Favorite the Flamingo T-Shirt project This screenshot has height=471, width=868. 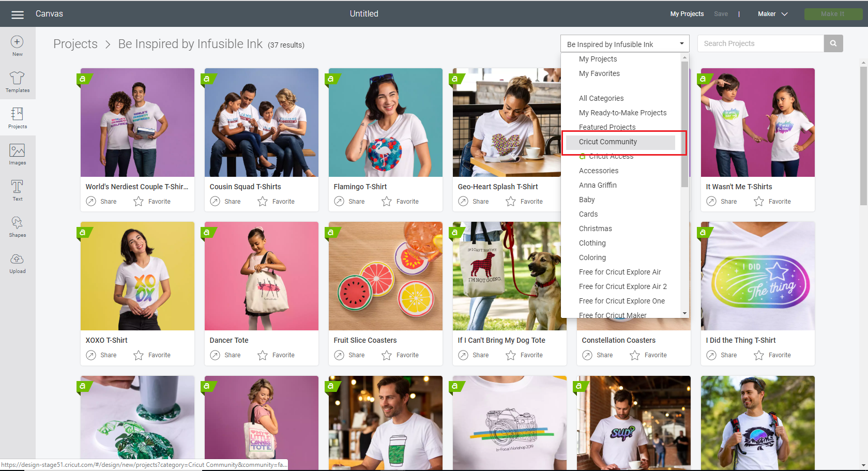tap(400, 202)
